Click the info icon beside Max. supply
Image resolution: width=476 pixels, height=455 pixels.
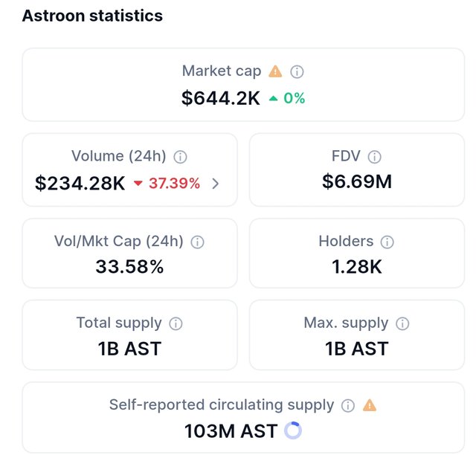(x=402, y=323)
